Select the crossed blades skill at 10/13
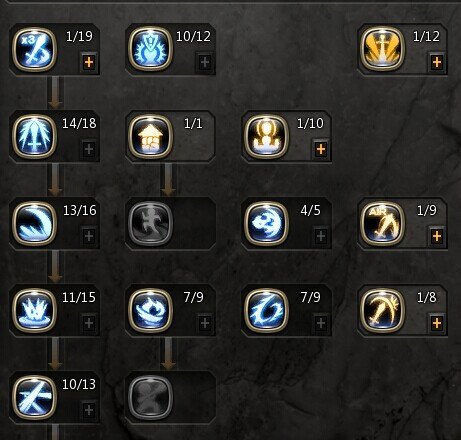Image resolution: width=461 pixels, height=440 pixels. click(x=34, y=398)
